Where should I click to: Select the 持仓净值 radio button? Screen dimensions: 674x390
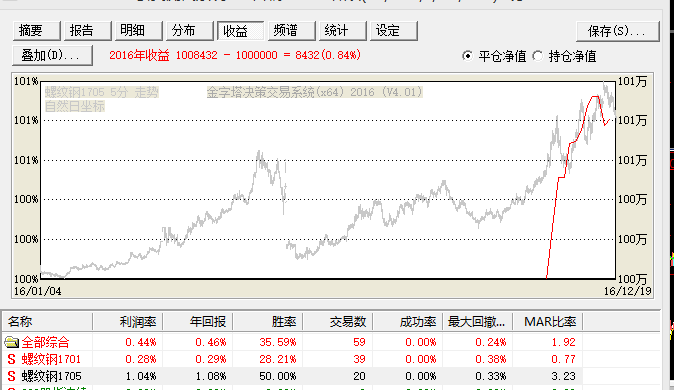[538, 56]
